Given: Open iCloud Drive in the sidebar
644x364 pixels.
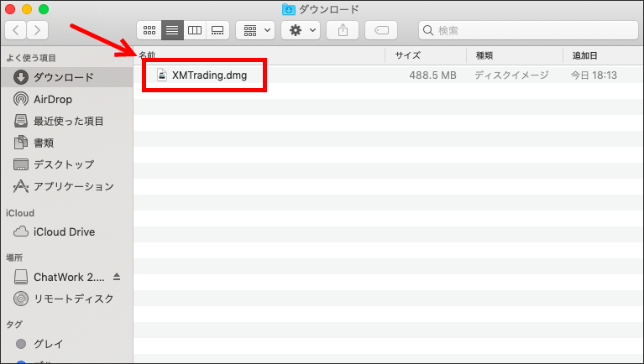Looking at the screenshot, I should click(x=64, y=231).
